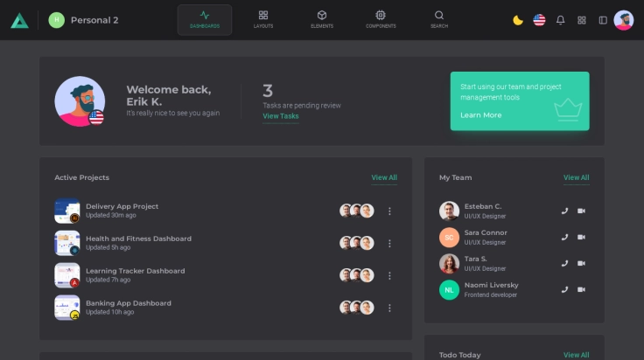Click the View Tasks link
The image size is (644, 360).
coord(281,116)
